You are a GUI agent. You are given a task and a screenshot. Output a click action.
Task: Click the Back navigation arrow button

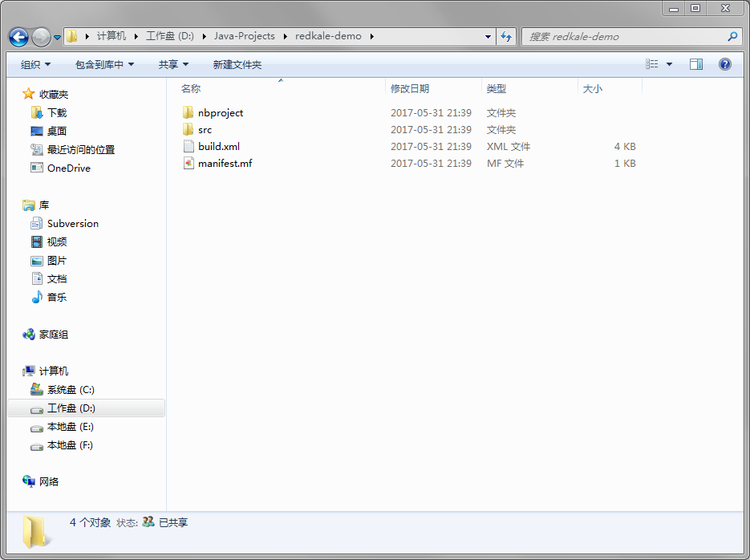[18, 37]
